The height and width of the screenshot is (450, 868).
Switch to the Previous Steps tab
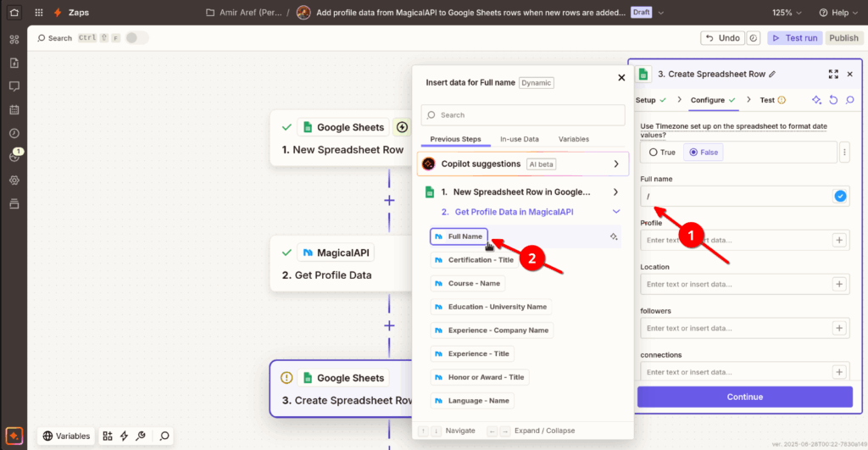455,139
